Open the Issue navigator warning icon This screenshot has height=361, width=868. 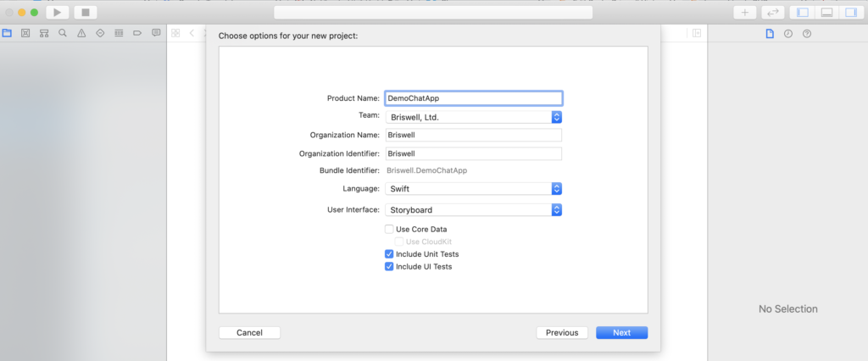(x=81, y=33)
